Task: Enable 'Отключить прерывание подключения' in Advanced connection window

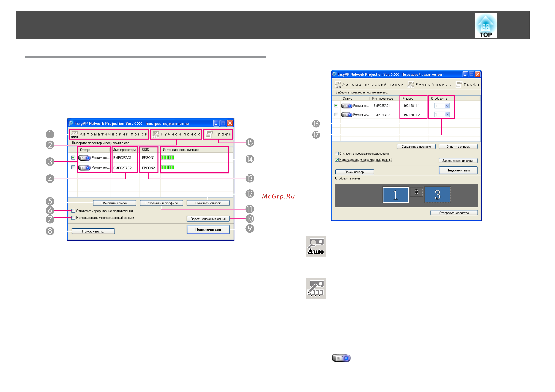Action: tap(337, 154)
